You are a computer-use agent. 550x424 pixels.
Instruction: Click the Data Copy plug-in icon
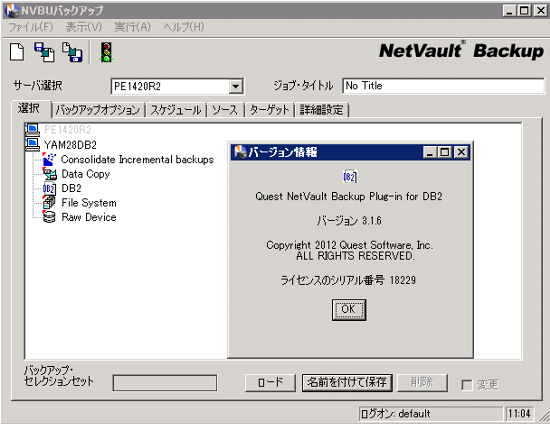49,174
